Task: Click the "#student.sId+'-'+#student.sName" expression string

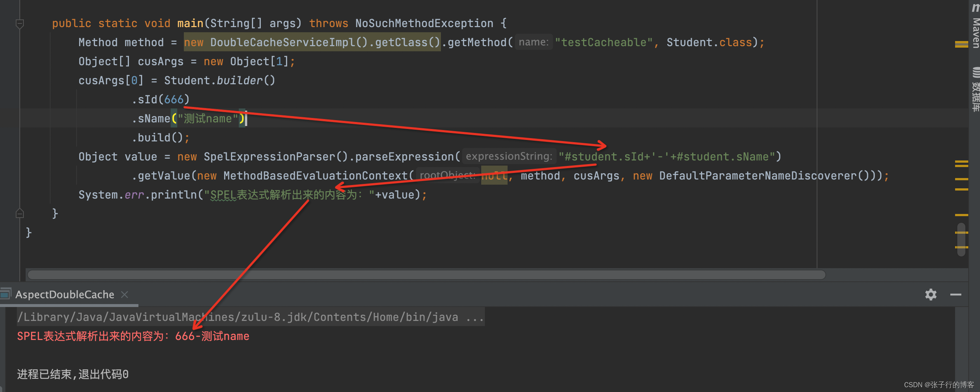Action: (667, 156)
